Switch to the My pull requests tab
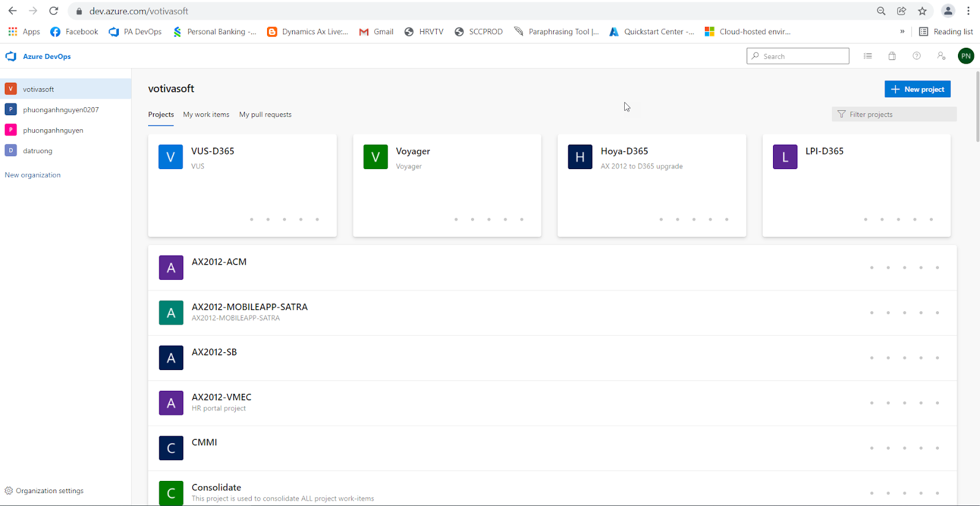The height and width of the screenshot is (506, 980). [265, 115]
